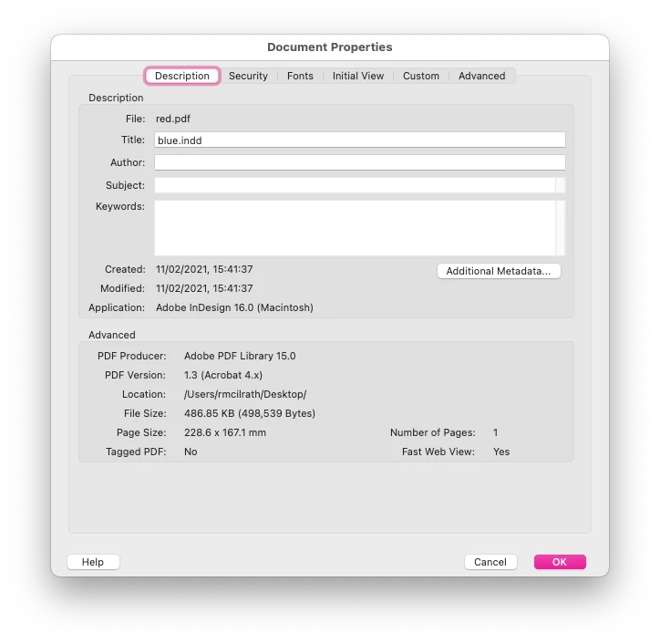Click the Subject field scrollbar
This screenshot has width=660, height=644.
click(x=561, y=185)
